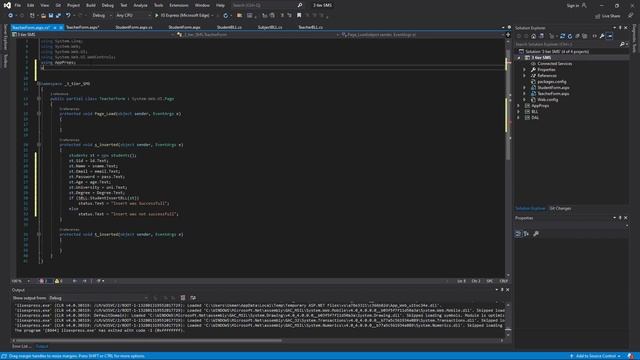
Task: Select Web.config in Solution Explorer
Action: pos(547,100)
